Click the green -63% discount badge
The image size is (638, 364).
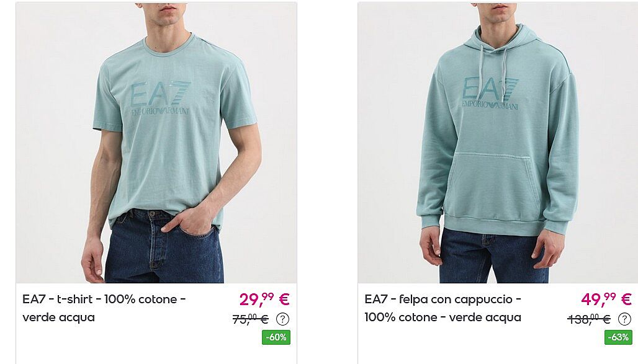tap(618, 337)
